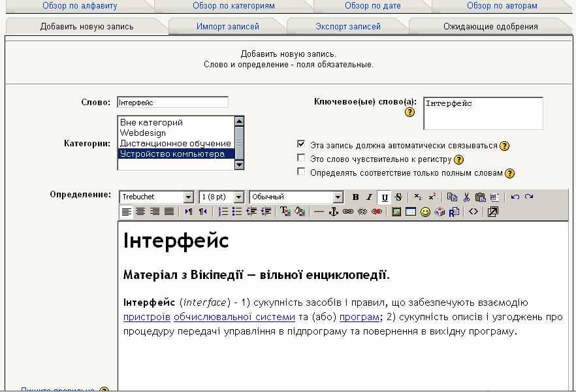Switch to Импорт записей tab
576x392 pixels.
pyautogui.click(x=228, y=26)
